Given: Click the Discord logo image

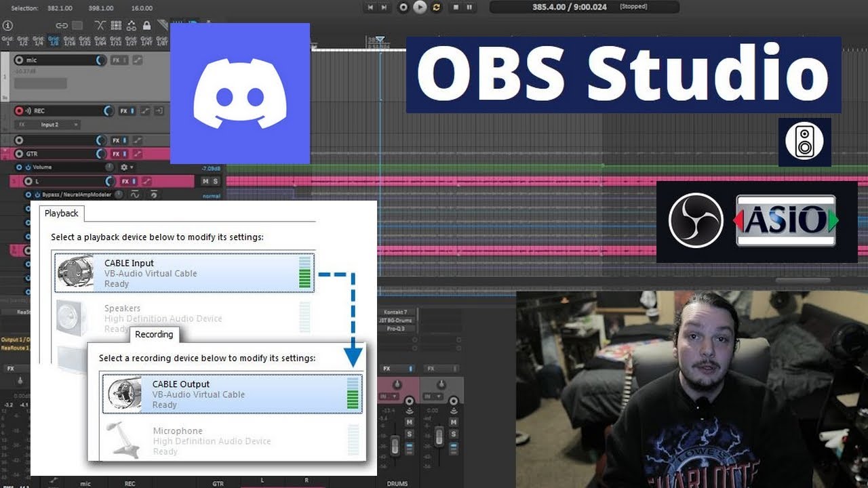Looking at the screenshot, I should click(240, 94).
